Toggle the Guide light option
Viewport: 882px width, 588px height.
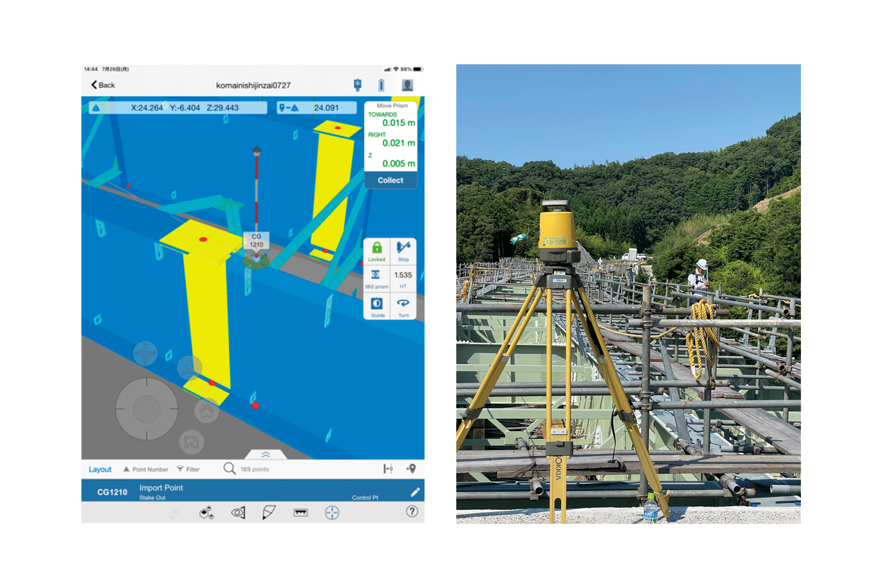click(x=377, y=307)
